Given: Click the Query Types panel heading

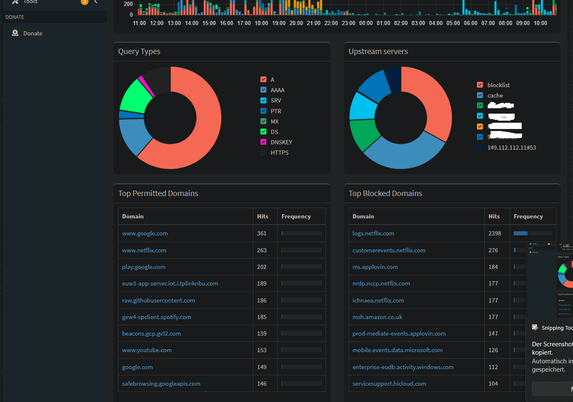Looking at the screenshot, I should point(139,52).
